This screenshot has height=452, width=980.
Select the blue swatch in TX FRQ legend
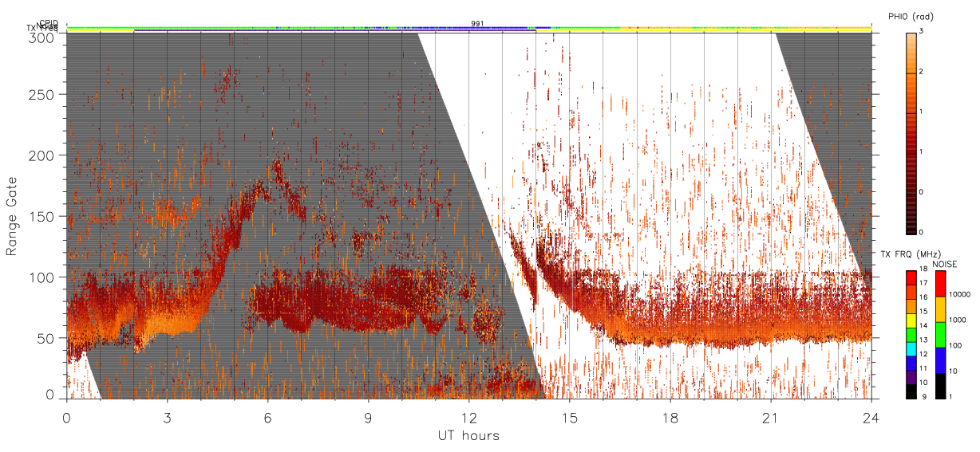[911, 362]
